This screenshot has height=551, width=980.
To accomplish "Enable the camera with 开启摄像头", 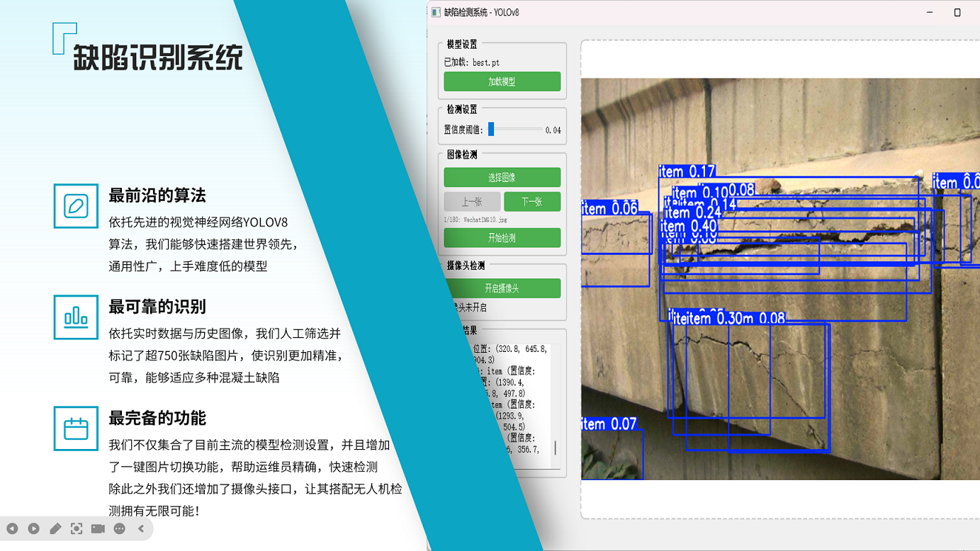I will click(x=502, y=288).
